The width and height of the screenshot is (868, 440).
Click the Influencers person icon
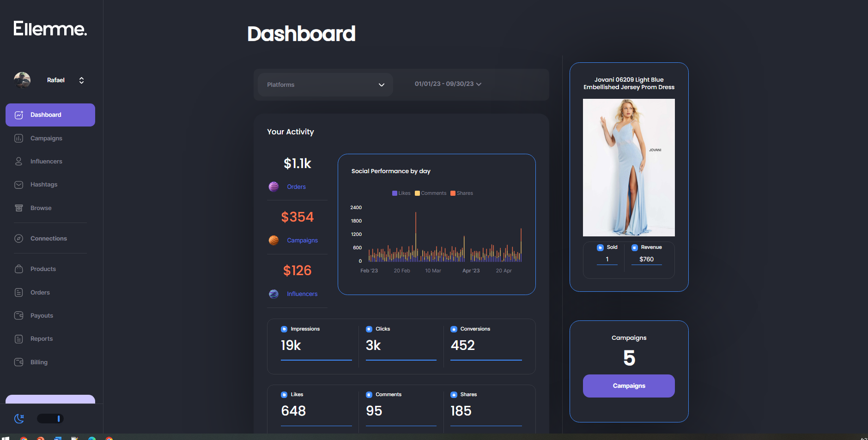click(x=19, y=162)
